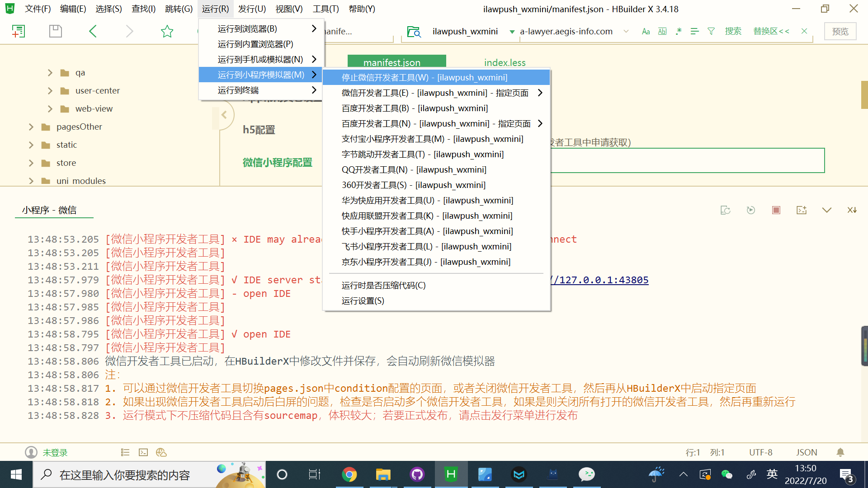Click the notification bell in status bar

[840, 452]
